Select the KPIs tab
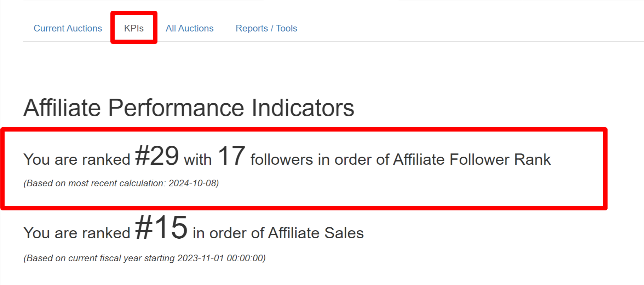Image resolution: width=644 pixels, height=285 pixels. 134,28
